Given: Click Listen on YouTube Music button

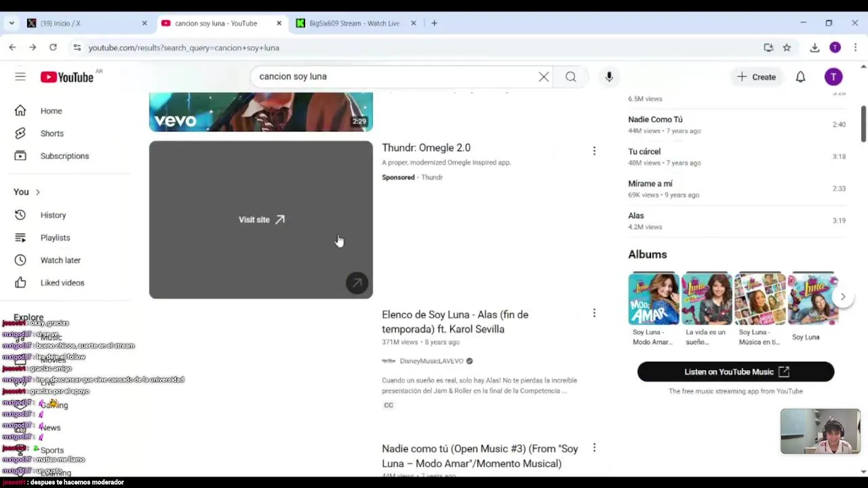Looking at the screenshot, I should coord(736,371).
